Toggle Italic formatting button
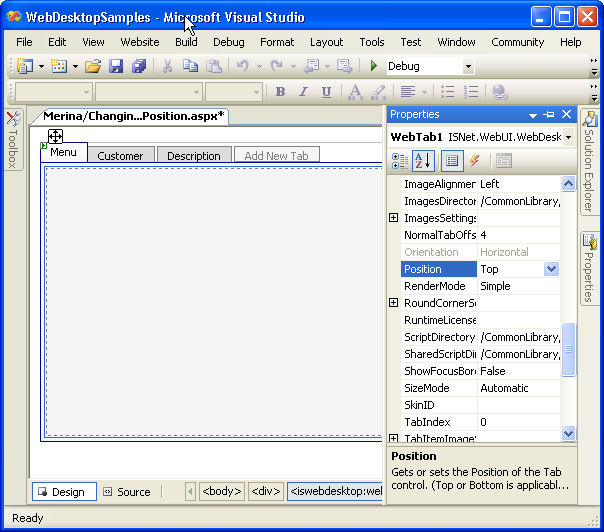604x532 pixels. tap(303, 92)
